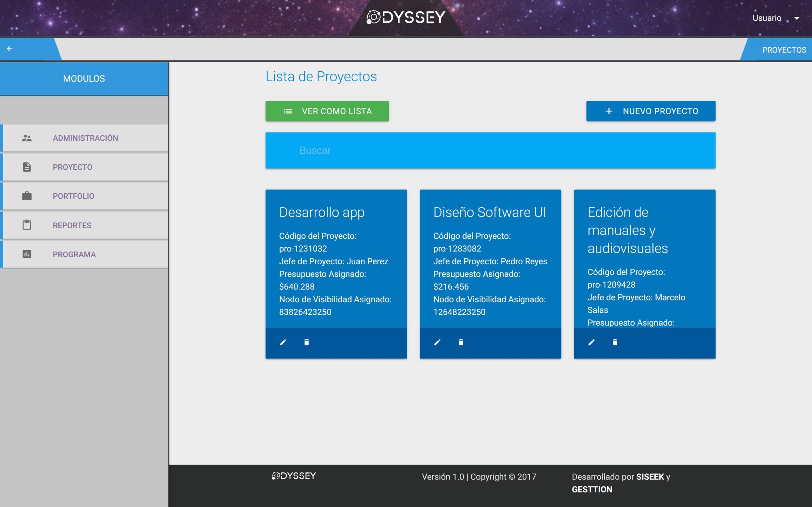Click the Programa chart icon
This screenshot has width=812, height=507.
tap(27, 254)
